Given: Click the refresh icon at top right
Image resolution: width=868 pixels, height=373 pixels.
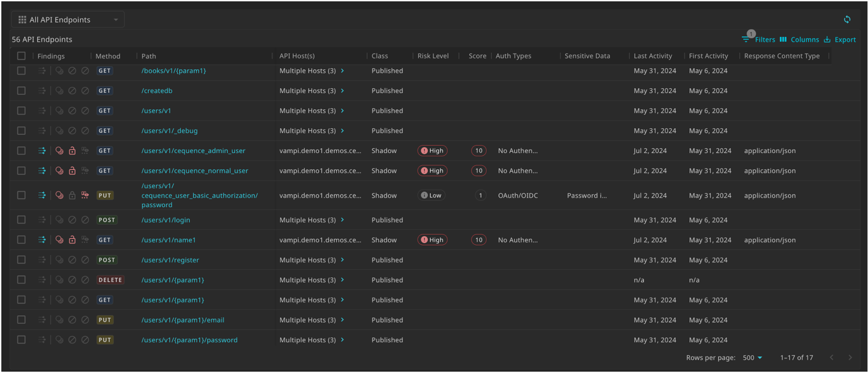Looking at the screenshot, I should point(847,19).
